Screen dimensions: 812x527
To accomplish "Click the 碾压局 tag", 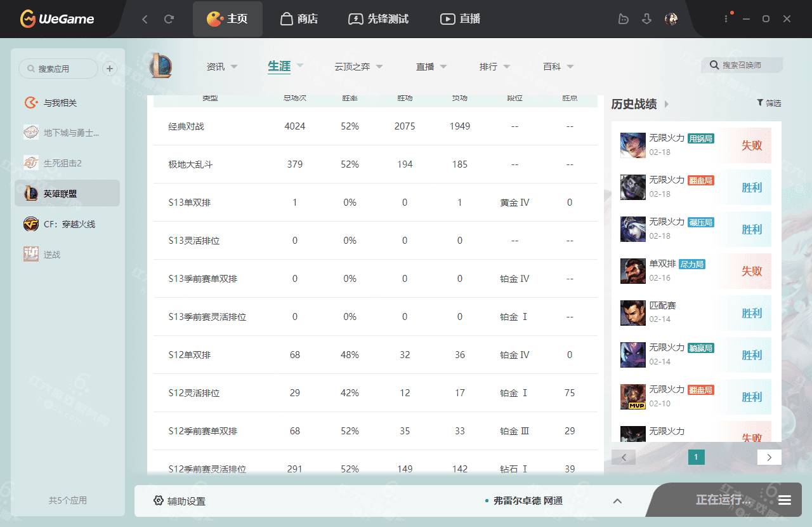I will point(701,222).
